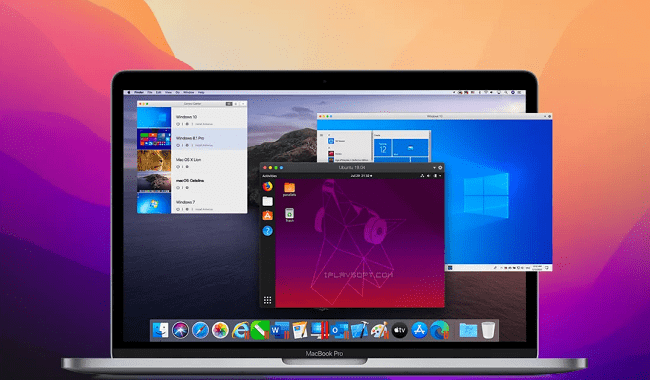
Task: Open the blue folder stack in Dock
Action: pos(468,330)
